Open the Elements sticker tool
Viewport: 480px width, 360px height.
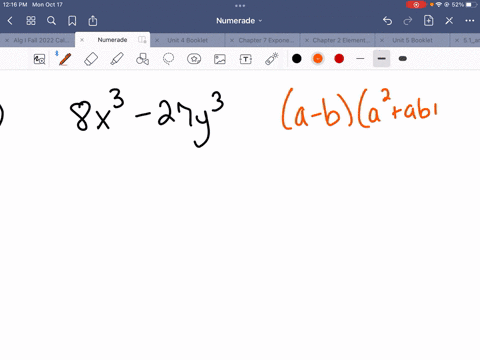pos(194,59)
